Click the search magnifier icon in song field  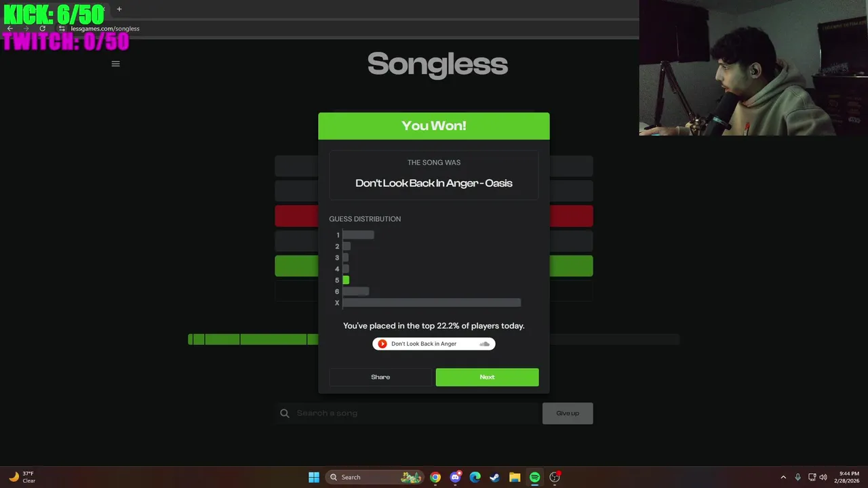(285, 413)
